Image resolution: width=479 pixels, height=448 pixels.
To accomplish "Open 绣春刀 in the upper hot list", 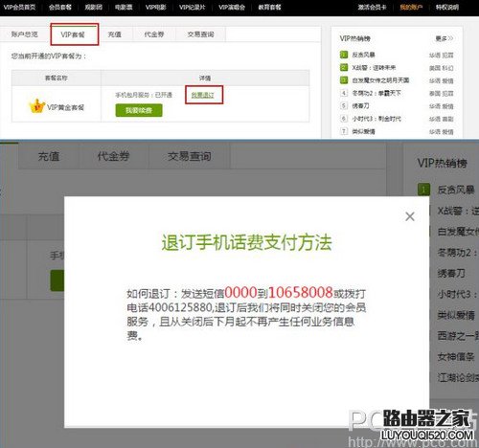I will (x=361, y=105).
